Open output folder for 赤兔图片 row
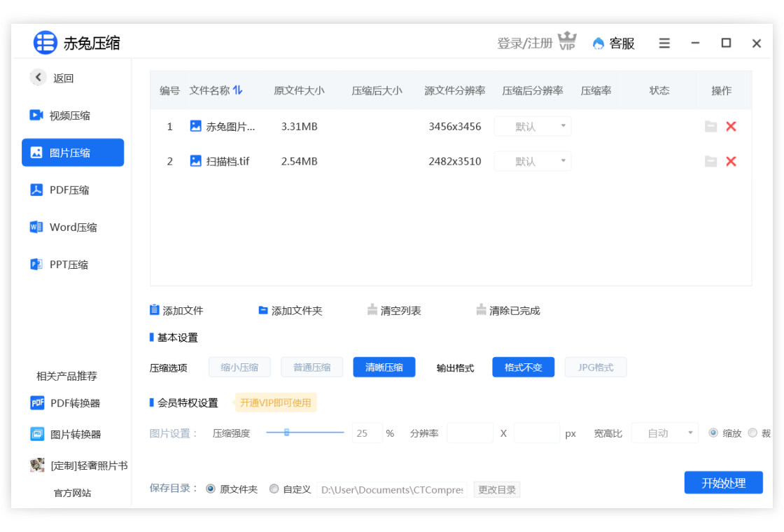The image size is (784, 532). point(710,127)
